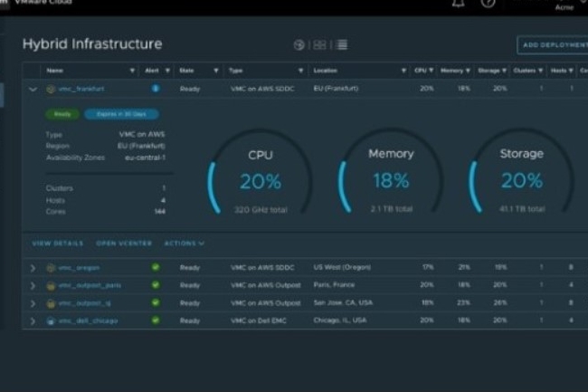Screen dimensions: 588x392
Task: Switch to grid card view
Action: [320, 45]
